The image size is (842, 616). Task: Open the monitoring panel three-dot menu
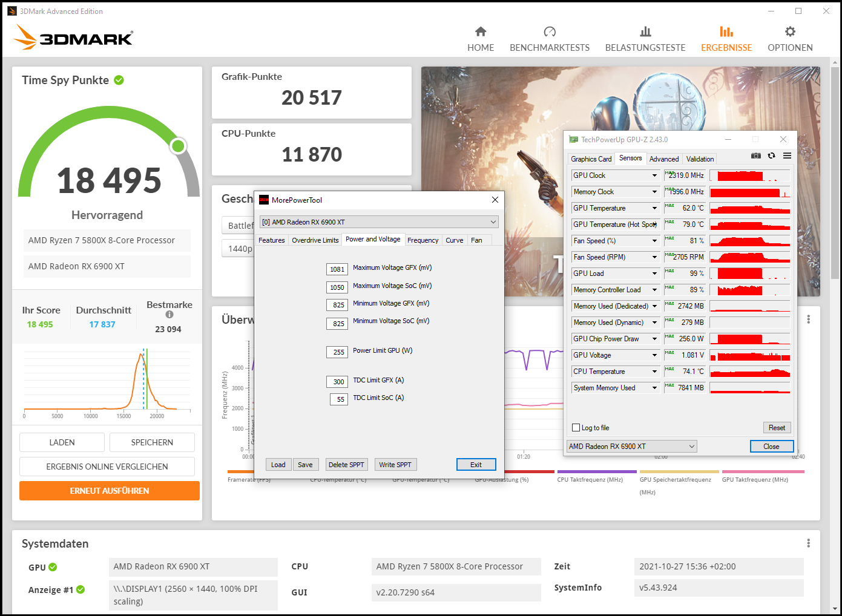[808, 319]
